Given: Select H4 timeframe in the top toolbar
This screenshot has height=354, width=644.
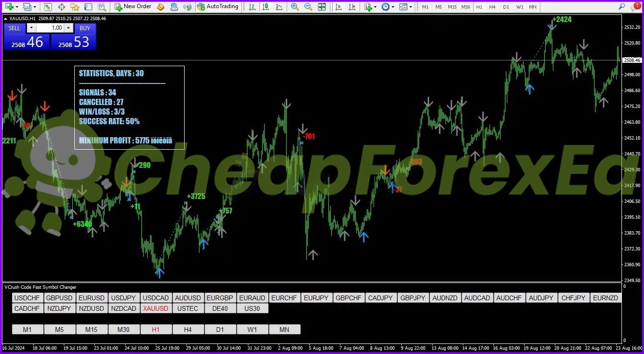Looking at the screenshot, I should point(492,7).
